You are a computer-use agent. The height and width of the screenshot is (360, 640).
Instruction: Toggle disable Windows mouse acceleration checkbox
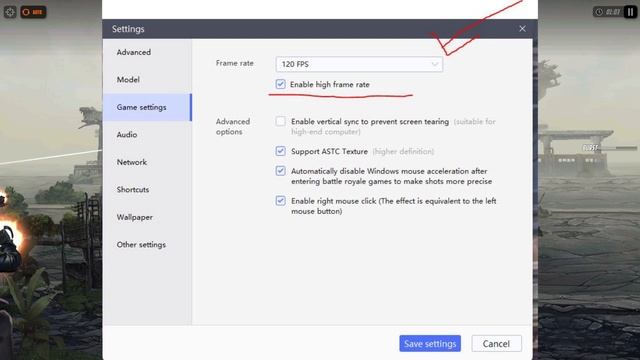pyautogui.click(x=280, y=171)
